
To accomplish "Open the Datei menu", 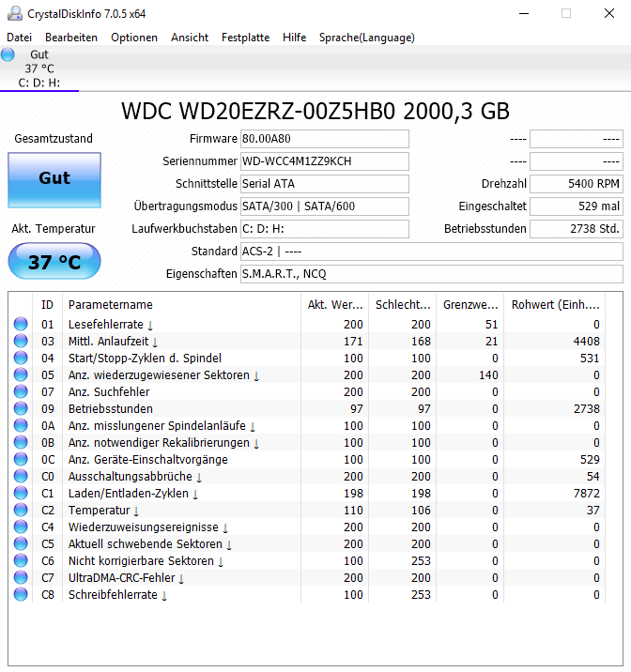I will click(20, 38).
